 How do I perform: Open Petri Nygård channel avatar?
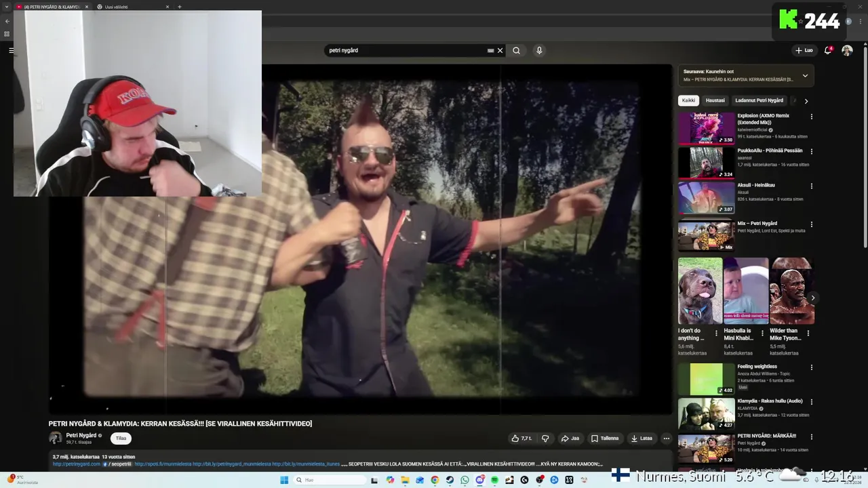(56, 438)
